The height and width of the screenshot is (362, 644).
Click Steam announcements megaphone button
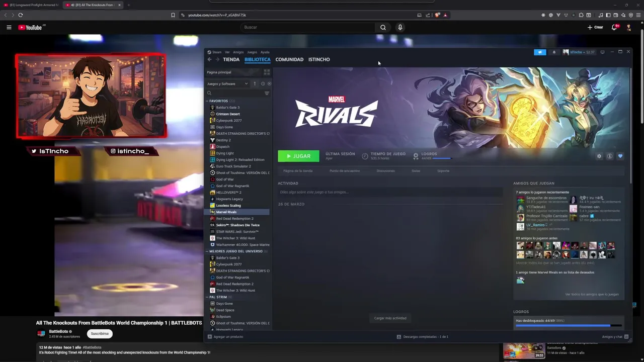tap(540, 52)
